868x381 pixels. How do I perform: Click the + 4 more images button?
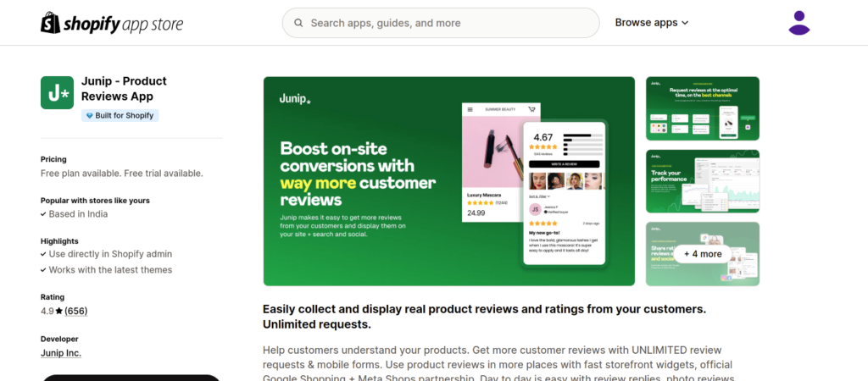point(703,254)
